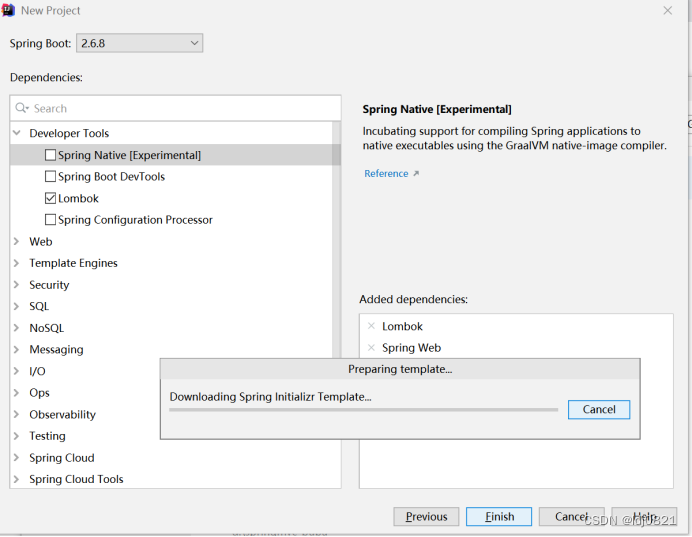Click the Spring Native [Experimental] heading text
Image resolution: width=692 pixels, height=537 pixels.
pyautogui.click(x=437, y=109)
